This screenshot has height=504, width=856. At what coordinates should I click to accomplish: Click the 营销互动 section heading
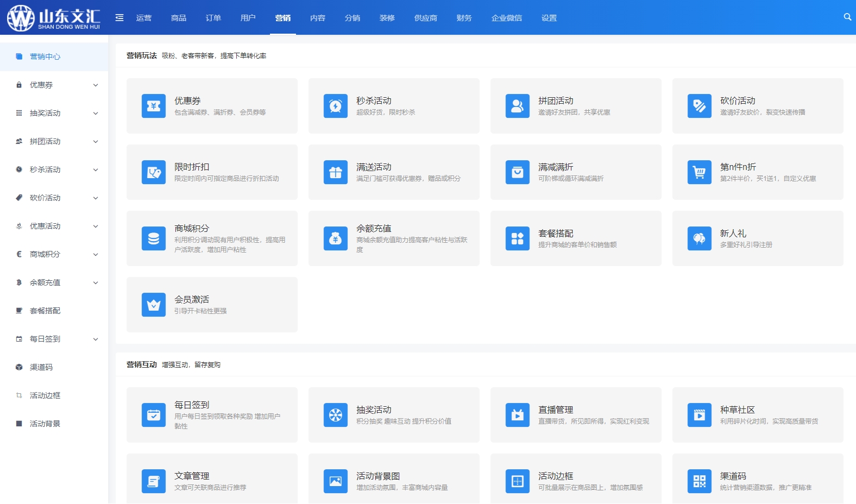pos(142,364)
